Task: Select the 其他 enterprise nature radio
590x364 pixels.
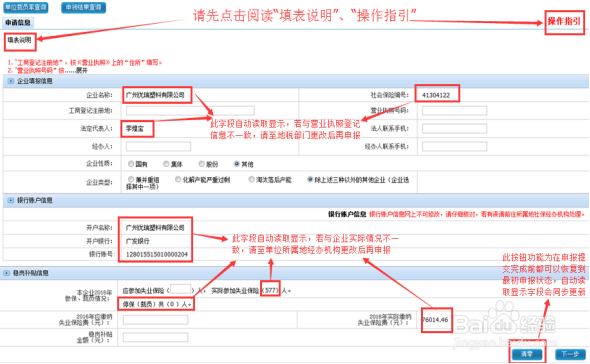Action: click(x=237, y=164)
